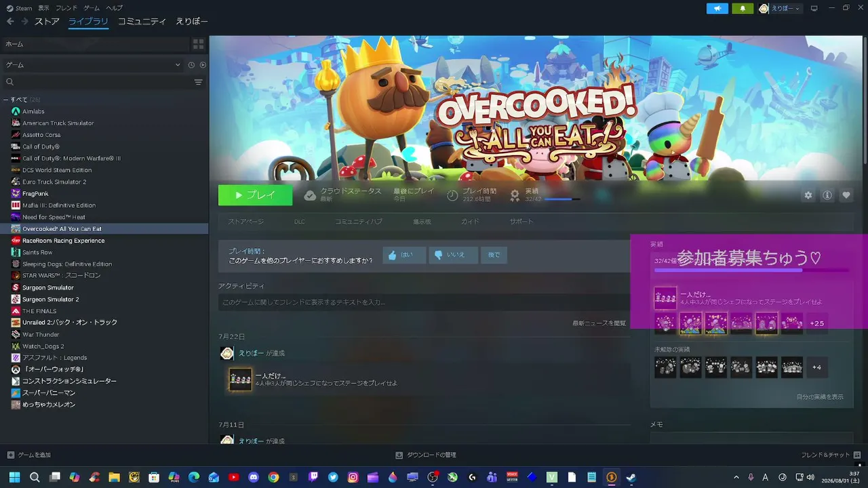Open 自分の実績を表示 link
Image resolution: width=868 pixels, height=488 pixels.
point(820,397)
